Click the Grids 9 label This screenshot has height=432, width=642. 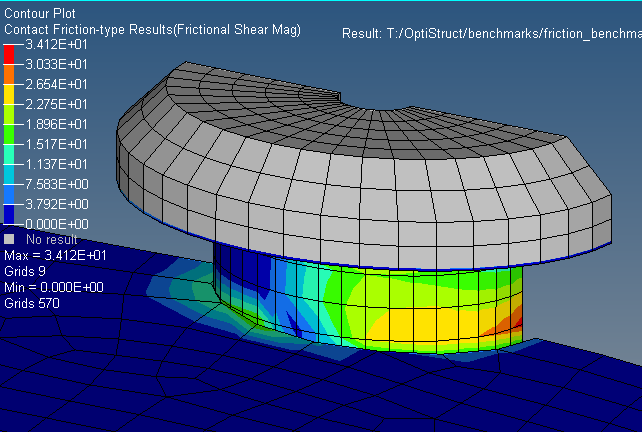(x=25, y=271)
